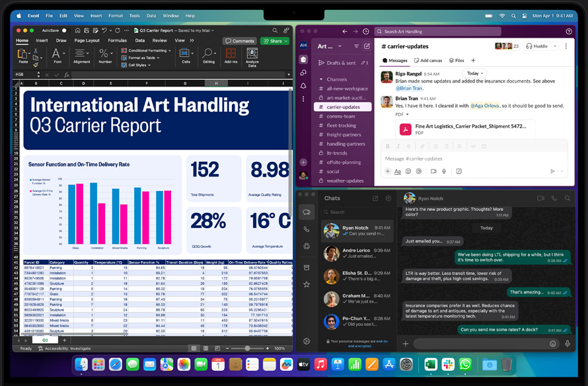Select the mention @ icon in Slack's composer

[419, 171]
